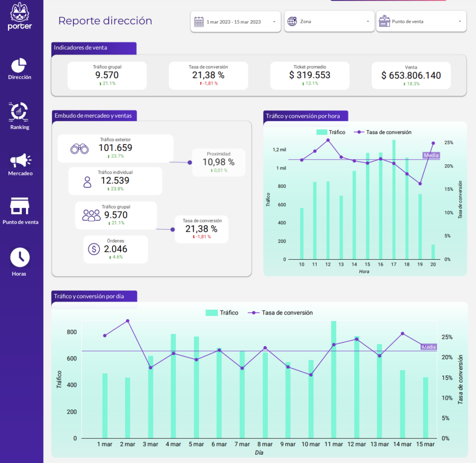Select the Dirección section icon in the sidebar
This screenshot has width=476, height=463.
(x=19, y=65)
